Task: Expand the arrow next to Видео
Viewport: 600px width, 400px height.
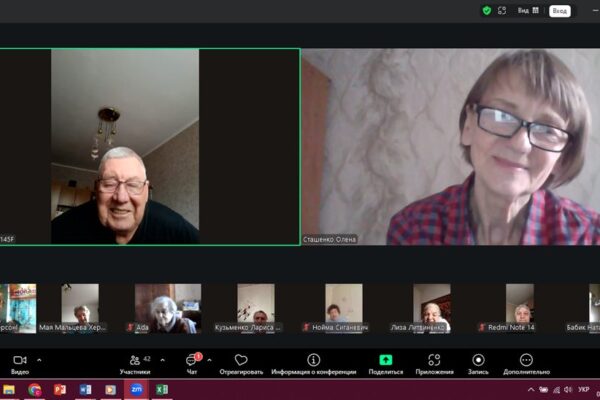Action: pos(39,360)
